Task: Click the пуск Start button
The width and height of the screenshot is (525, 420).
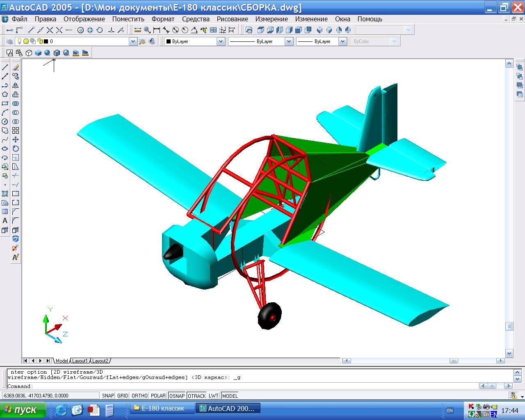Action: point(21,410)
